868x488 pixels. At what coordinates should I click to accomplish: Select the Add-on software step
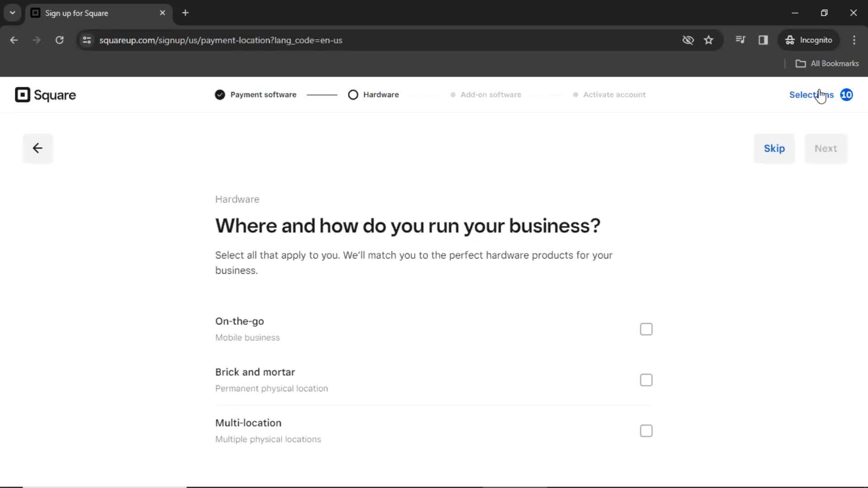click(486, 95)
